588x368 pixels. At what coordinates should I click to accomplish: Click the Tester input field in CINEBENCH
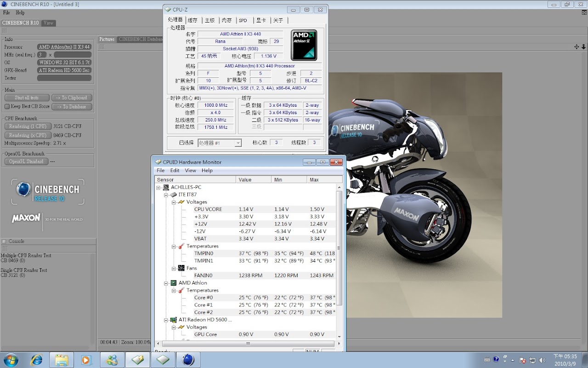point(64,78)
